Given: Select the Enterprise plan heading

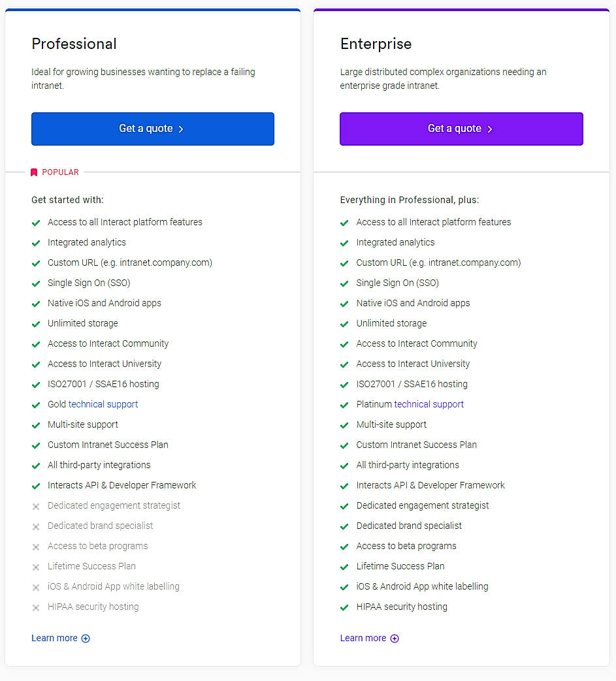Looking at the screenshot, I should [x=376, y=44].
